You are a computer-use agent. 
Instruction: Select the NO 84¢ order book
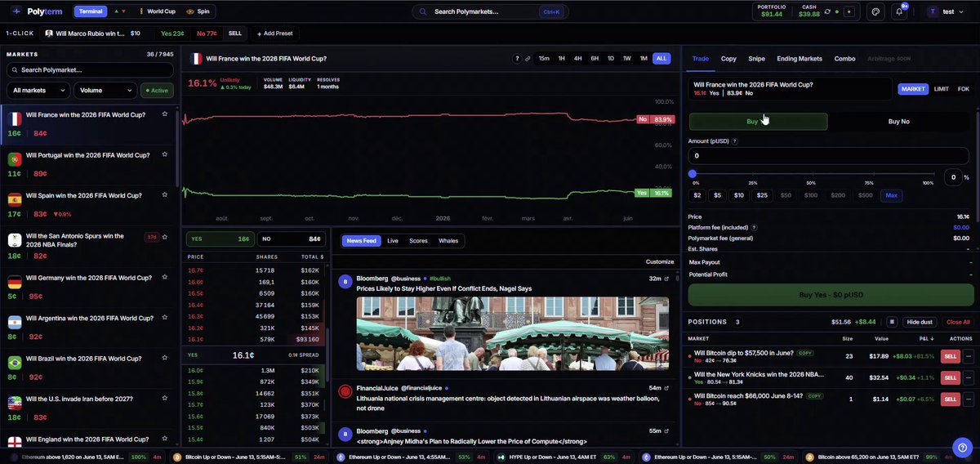(291, 239)
